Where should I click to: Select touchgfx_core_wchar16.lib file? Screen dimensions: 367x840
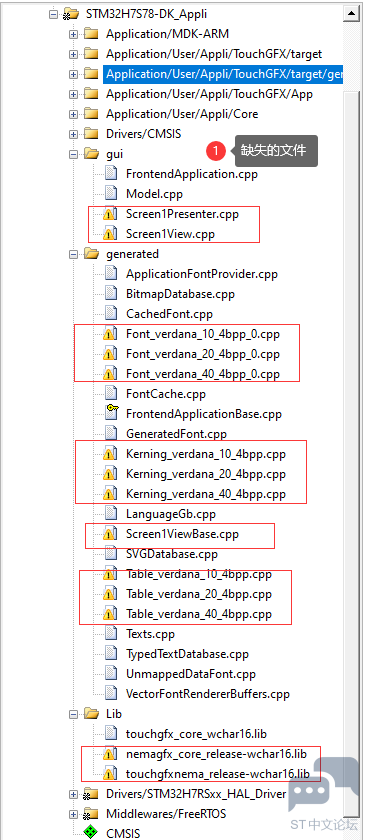(x=196, y=734)
